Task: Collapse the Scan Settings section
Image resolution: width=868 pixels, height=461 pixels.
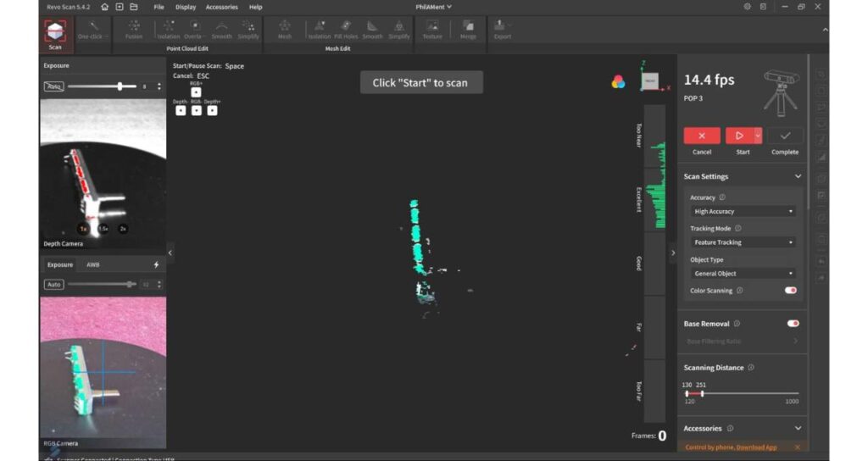Action: coord(798,176)
